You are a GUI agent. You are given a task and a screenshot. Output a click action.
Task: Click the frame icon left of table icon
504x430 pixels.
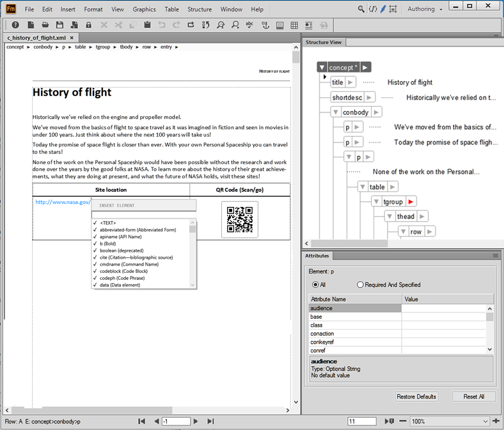pyautogui.click(x=280, y=25)
